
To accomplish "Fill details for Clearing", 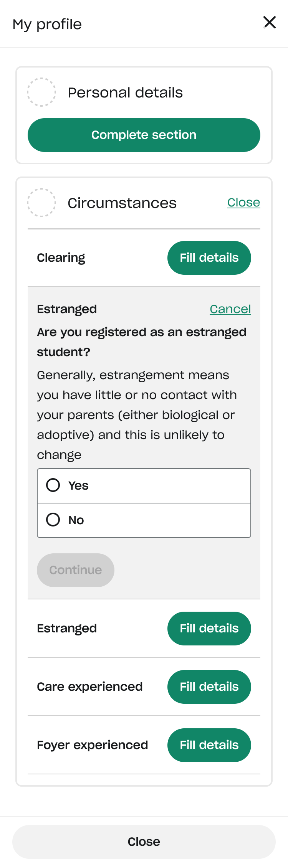I will pyautogui.click(x=209, y=257).
